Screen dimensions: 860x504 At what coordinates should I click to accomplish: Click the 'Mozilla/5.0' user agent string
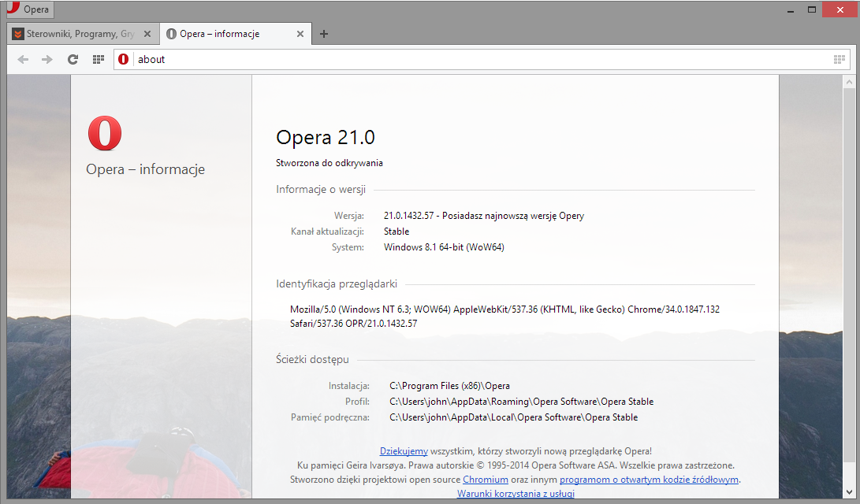[x=504, y=317]
